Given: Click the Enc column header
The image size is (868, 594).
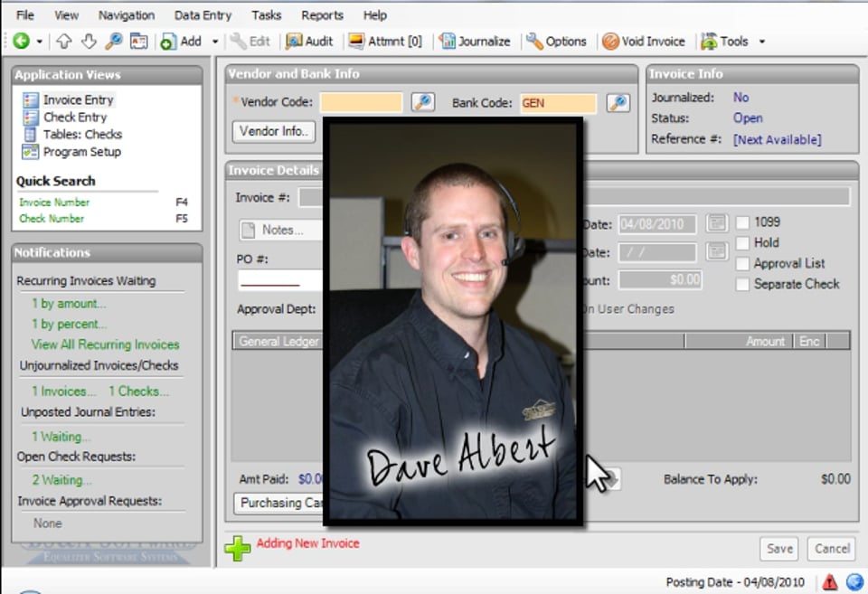Looking at the screenshot, I should click(809, 341).
